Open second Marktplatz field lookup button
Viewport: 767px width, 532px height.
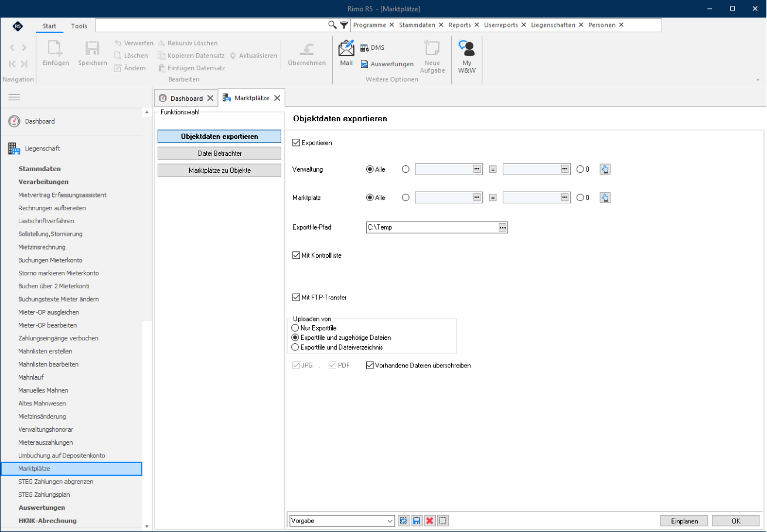coord(565,197)
